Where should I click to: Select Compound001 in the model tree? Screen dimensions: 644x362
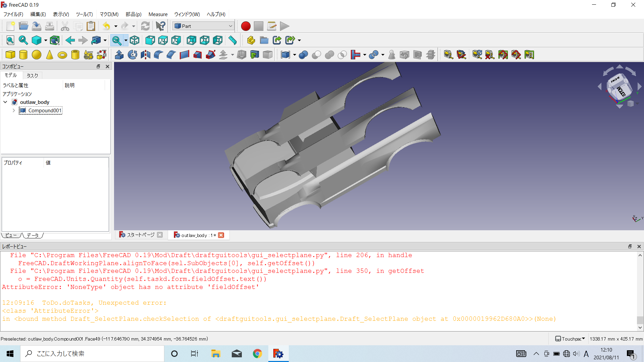pos(45,110)
